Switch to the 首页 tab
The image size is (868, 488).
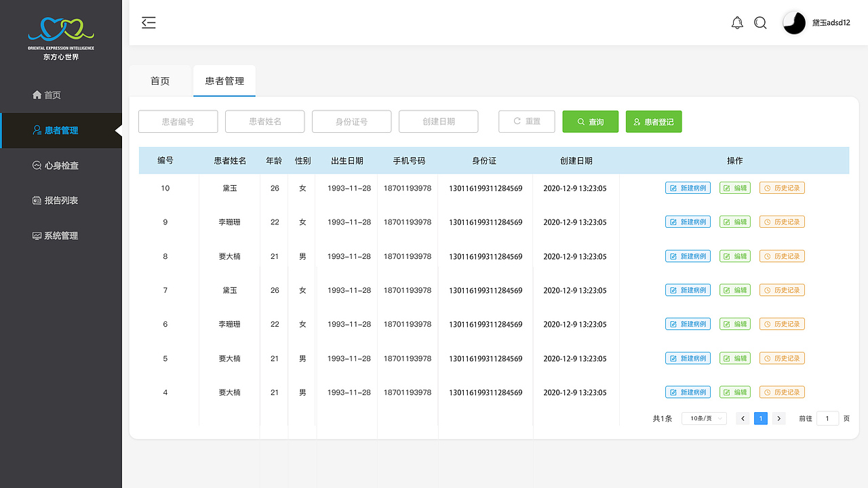[x=160, y=81]
